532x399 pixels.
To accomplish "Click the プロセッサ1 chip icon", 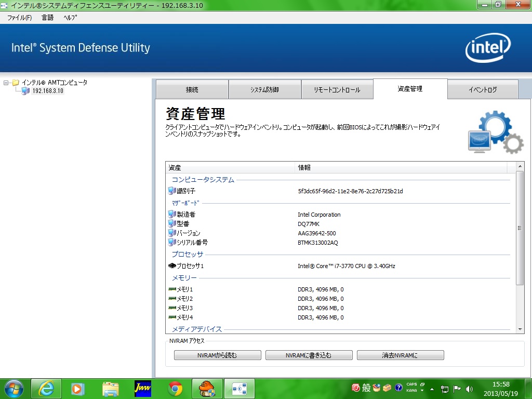I will tap(172, 265).
